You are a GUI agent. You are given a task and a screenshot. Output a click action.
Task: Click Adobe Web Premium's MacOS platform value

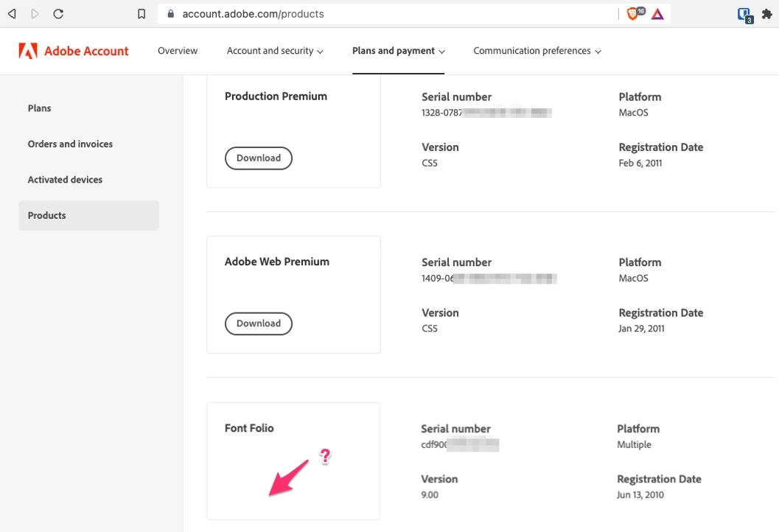633,279
